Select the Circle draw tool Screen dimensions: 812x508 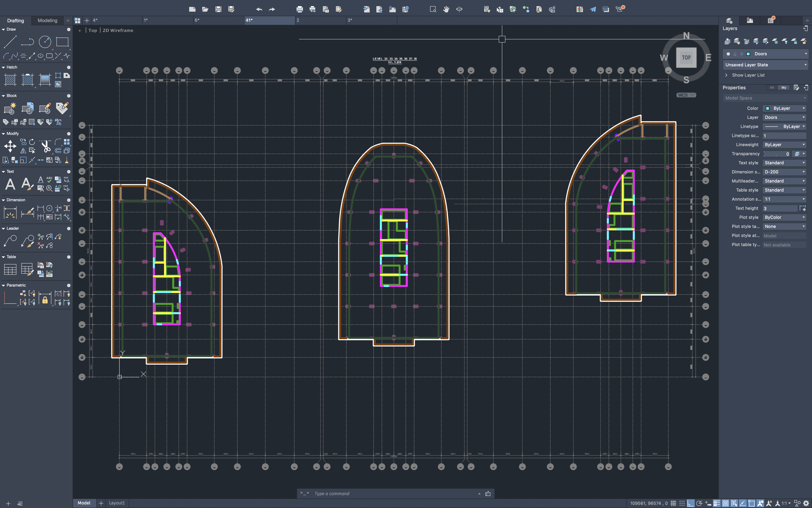tap(45, 42)
